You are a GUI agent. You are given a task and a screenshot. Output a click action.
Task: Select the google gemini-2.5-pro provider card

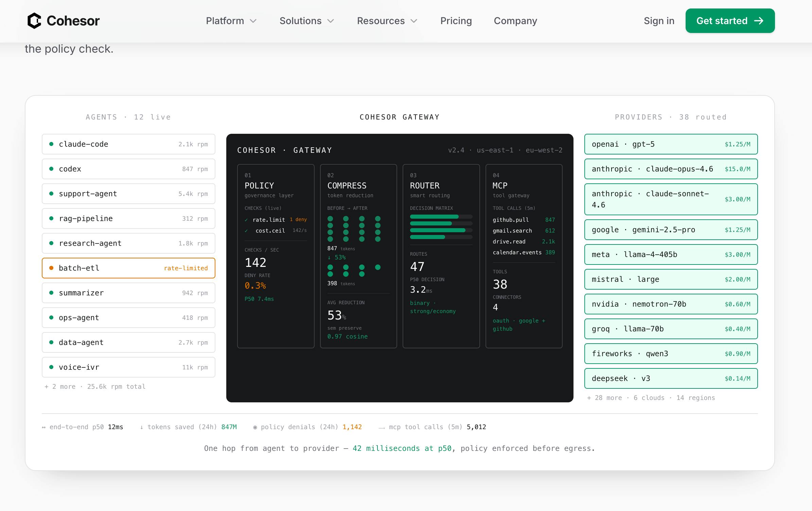pyautogui.click(x=671, y=230)
